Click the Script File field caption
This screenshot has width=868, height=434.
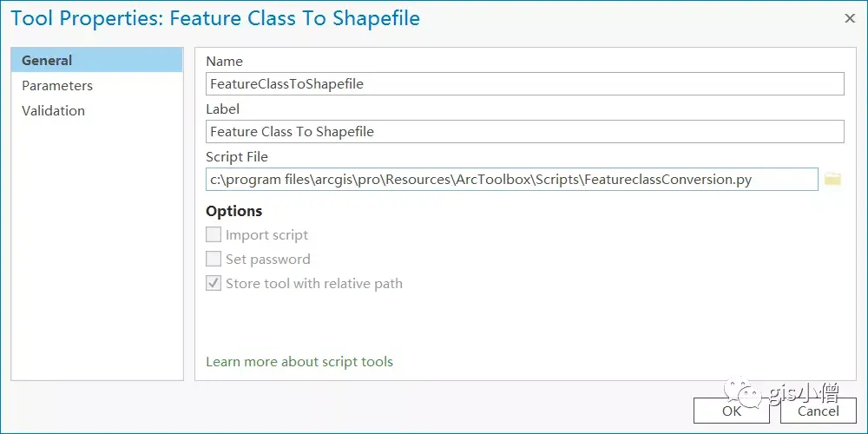[237, 157]
